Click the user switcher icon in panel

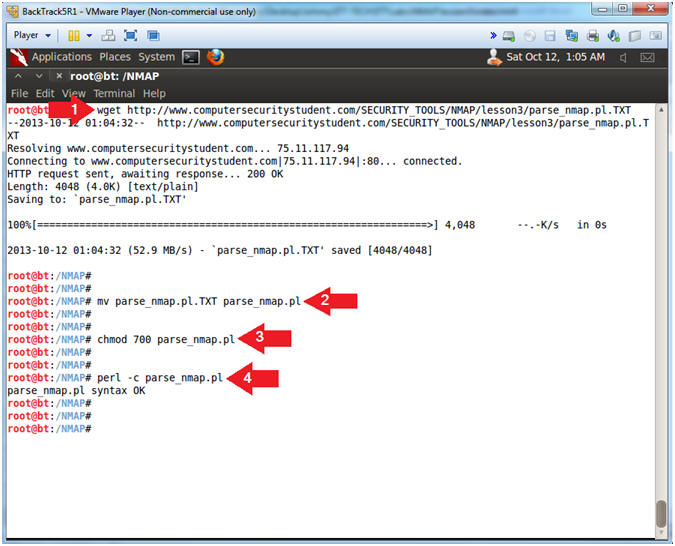494,57
